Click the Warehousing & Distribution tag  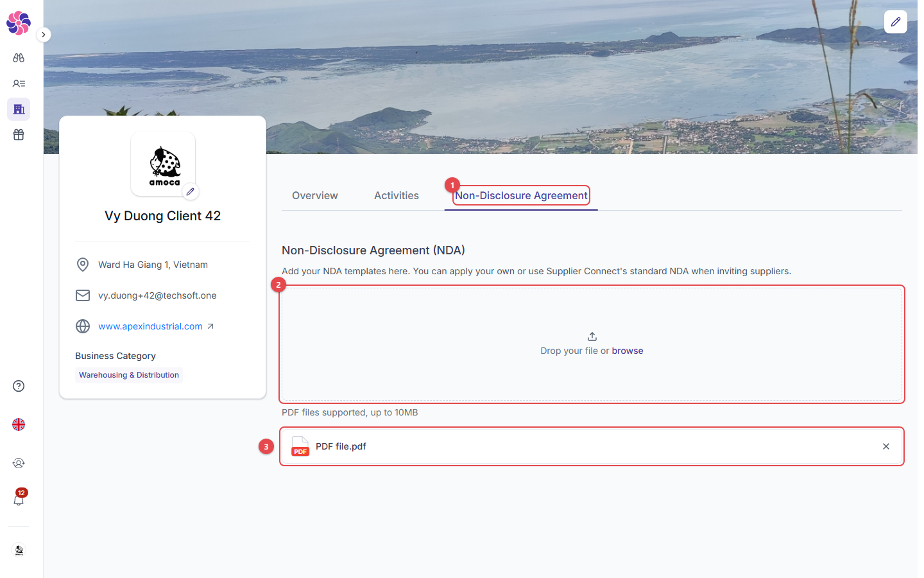coord(129,375)
